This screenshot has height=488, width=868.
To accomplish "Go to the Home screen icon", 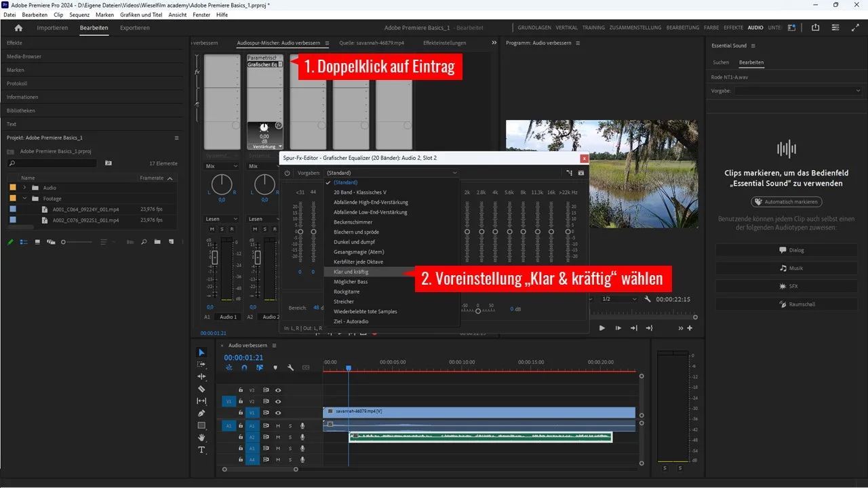I will click(x=18, y=28).
